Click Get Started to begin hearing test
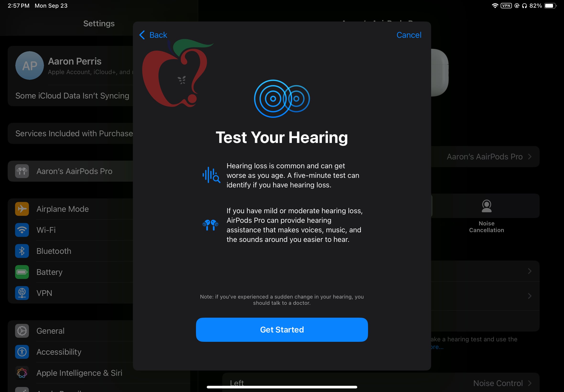The width and height of the screenshot is (564, 392). click(282, 329)
